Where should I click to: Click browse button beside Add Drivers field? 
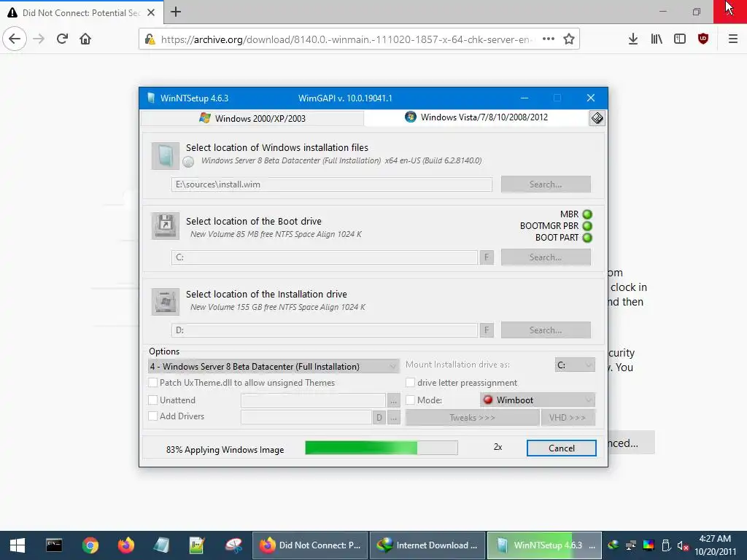pyautogui.click(x=393, y=418)
